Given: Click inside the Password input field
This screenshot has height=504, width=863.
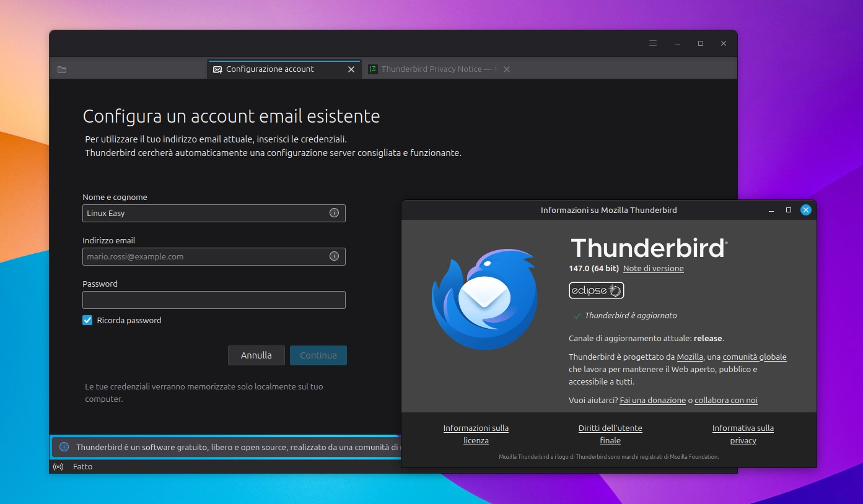Looking at the screenshot, I should 214,300.
